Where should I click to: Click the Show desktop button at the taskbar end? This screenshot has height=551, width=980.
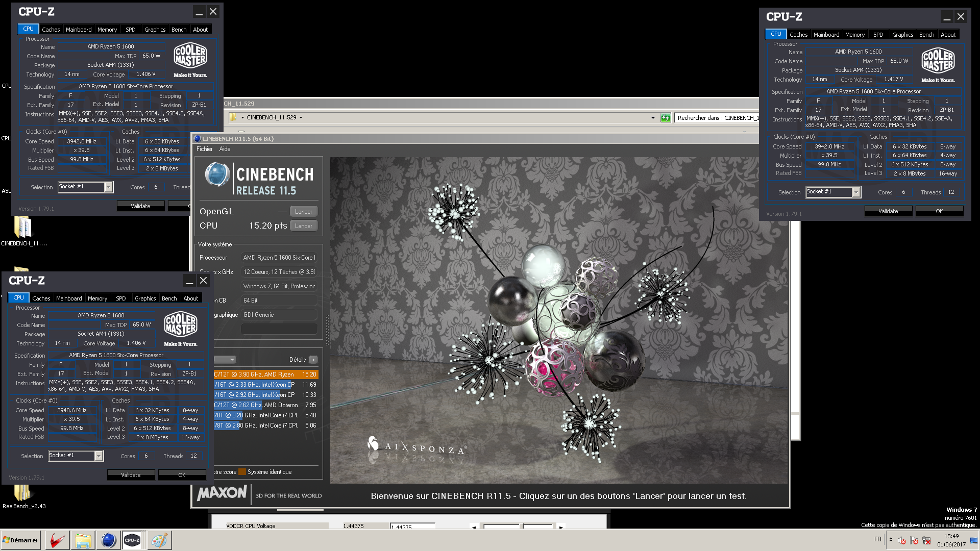(974, 540)
